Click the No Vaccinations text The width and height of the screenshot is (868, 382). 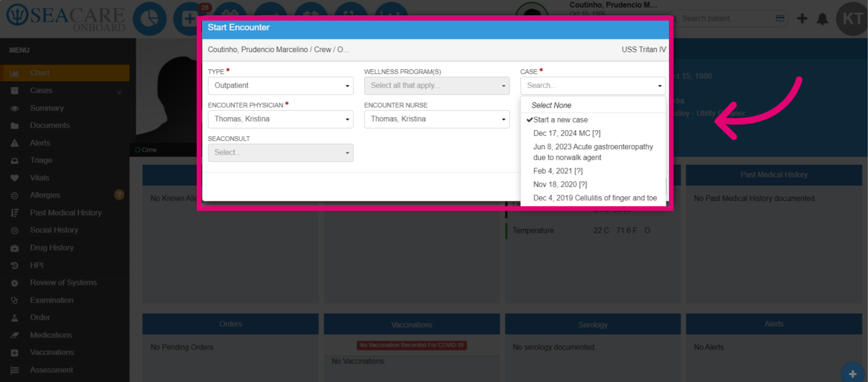pos(359,361)
